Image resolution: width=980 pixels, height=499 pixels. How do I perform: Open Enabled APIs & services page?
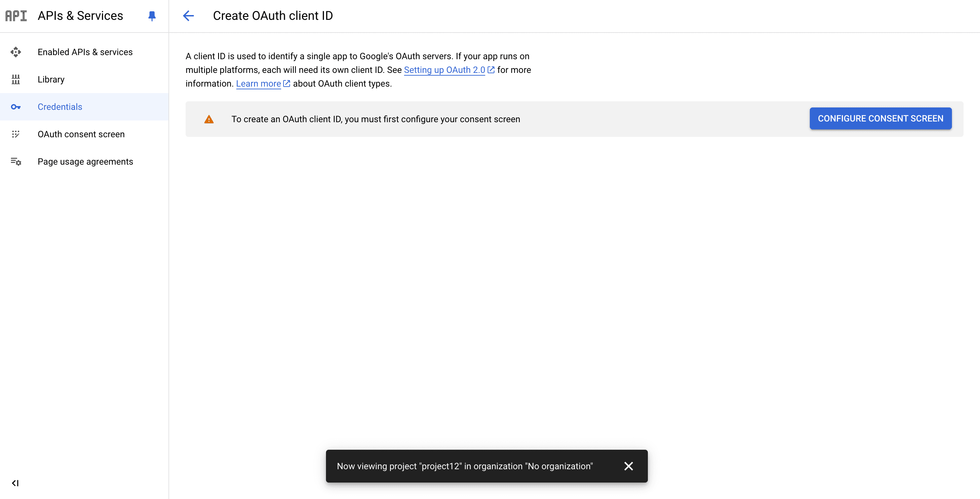85,52
